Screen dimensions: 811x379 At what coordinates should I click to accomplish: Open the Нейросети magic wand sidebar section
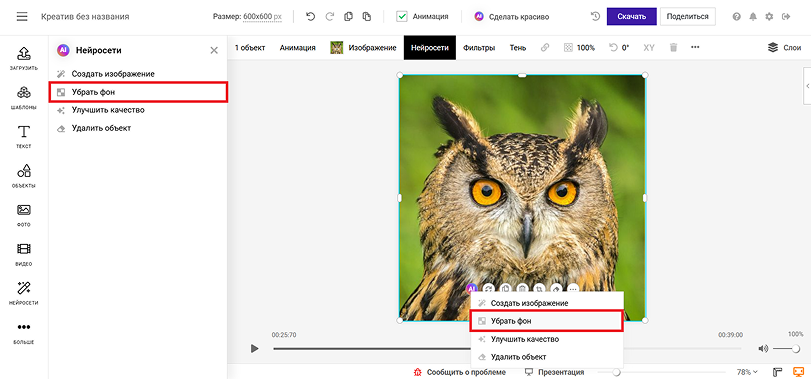coord(24,293)
